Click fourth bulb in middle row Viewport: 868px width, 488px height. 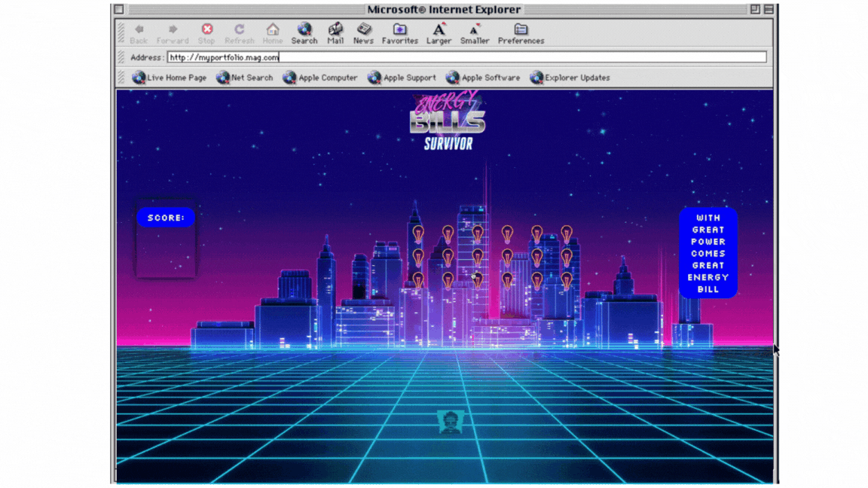[507, 258]
